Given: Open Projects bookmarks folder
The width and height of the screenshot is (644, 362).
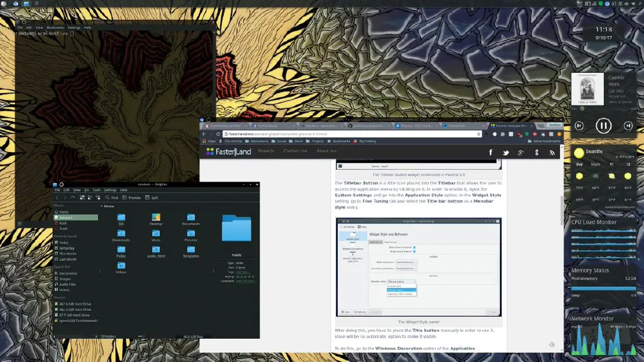Looking at the screenshot, I should click(x=315, y=141).
